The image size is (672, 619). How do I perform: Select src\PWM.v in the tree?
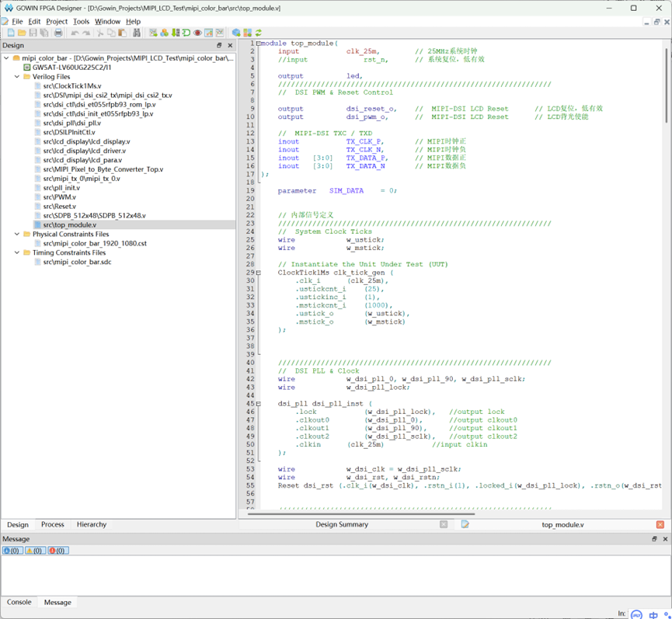[x=60, y=197]
